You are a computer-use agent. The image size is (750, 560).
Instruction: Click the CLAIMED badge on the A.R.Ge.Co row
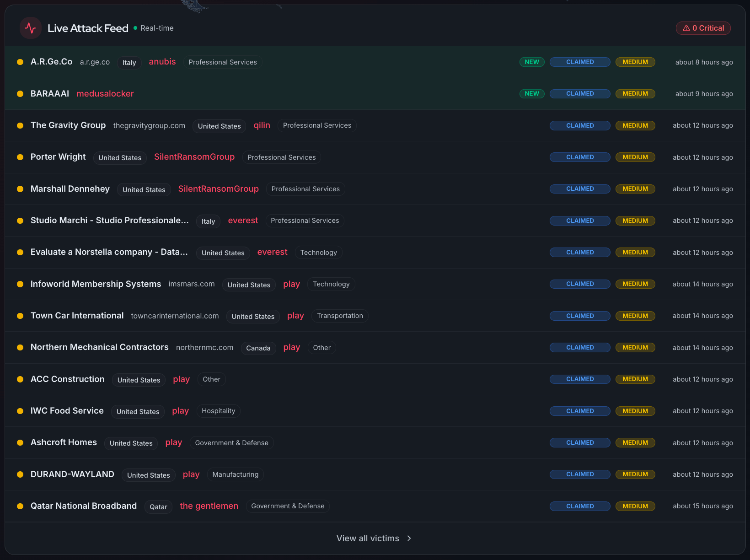580,62
